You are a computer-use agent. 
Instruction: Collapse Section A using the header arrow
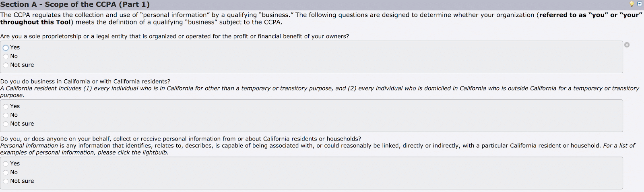[640, 4]
